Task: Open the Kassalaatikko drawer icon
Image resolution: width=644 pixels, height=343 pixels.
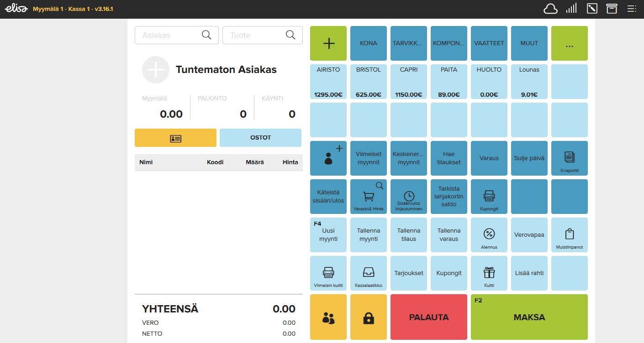Action: tap(369, 273)
